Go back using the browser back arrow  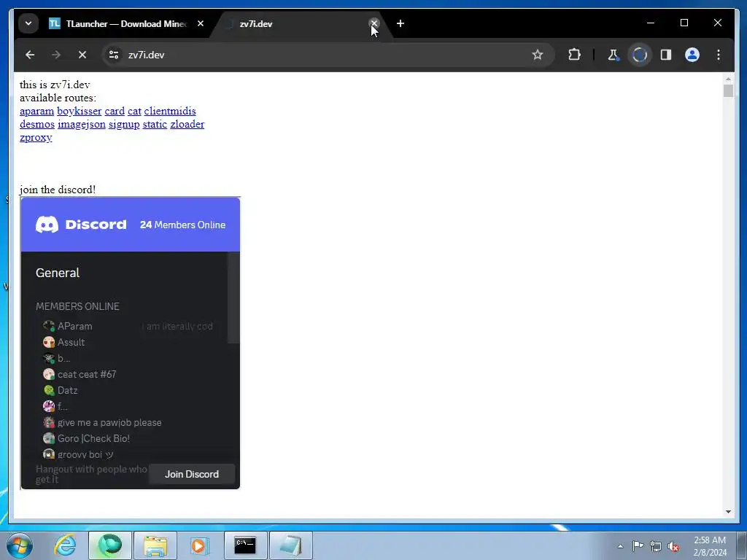click(30, 55)
